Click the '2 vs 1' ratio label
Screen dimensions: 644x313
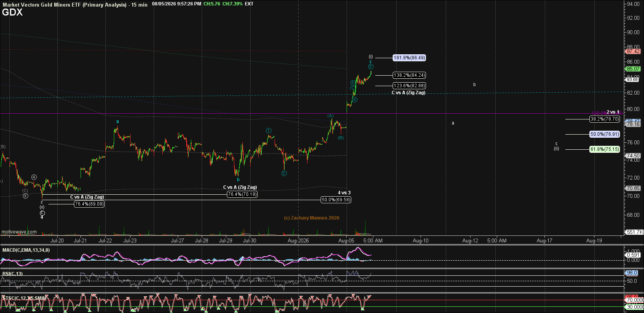[x=613, y=112]
